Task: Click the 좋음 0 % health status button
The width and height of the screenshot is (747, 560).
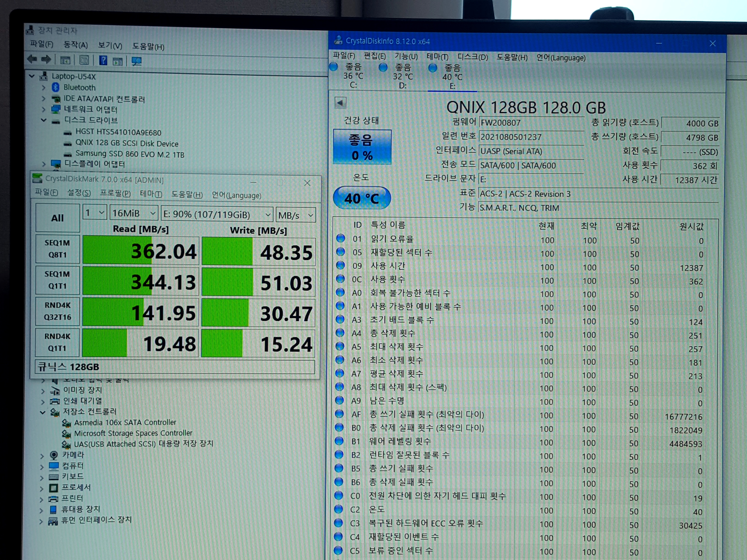Action: point(362,147)
